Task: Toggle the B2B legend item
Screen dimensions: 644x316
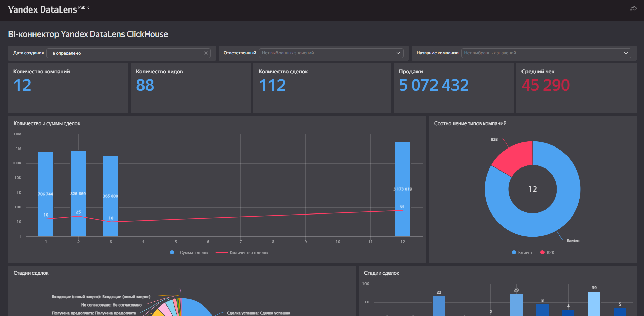Action: [x=547, y=253]
